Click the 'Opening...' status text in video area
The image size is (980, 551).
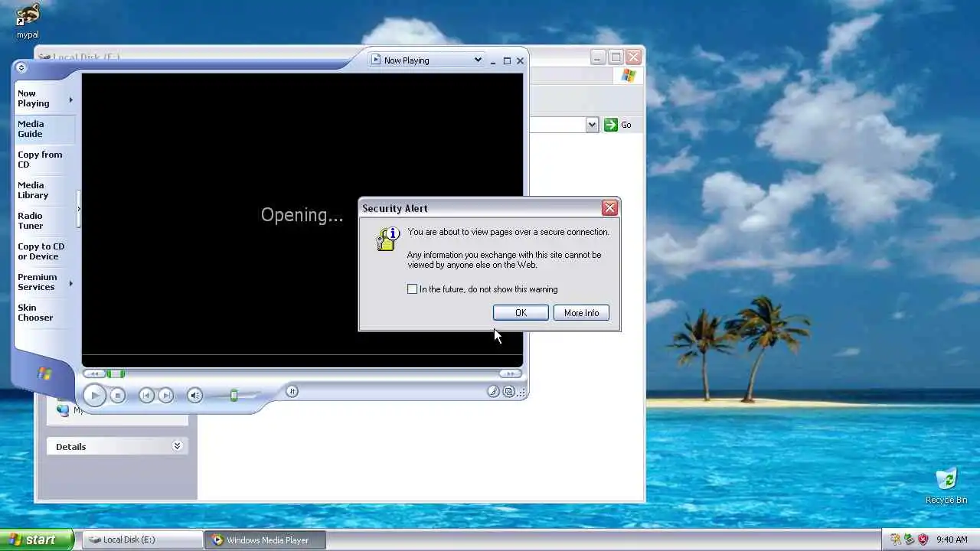pyautogui.click(x=302, y=215)
